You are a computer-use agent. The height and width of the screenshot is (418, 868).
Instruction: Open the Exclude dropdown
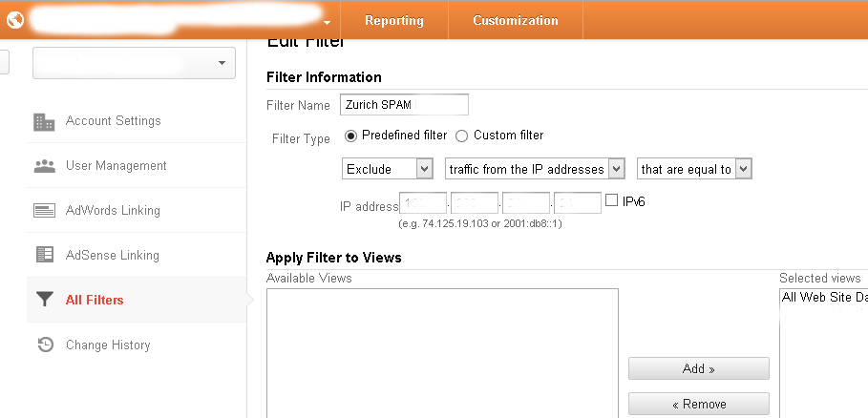(388, 169)
